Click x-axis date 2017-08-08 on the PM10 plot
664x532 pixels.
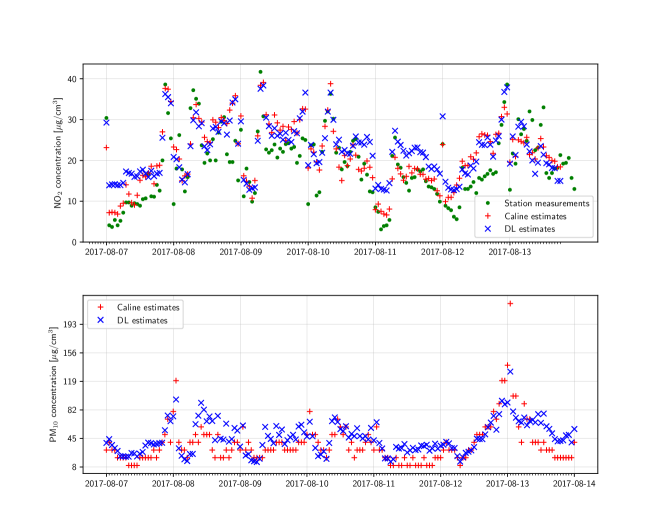pos(173,484)
